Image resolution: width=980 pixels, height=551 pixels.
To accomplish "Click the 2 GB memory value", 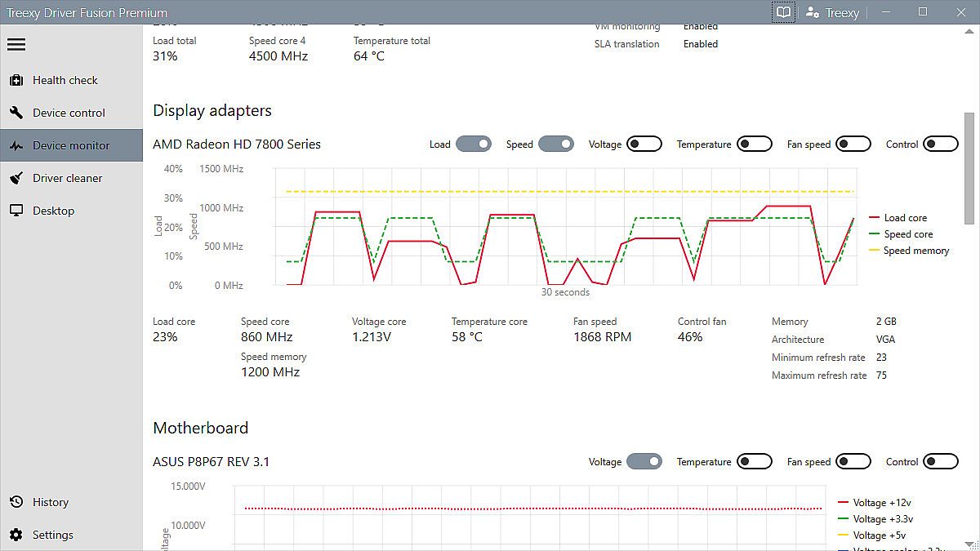I will (x=886, y=322).
